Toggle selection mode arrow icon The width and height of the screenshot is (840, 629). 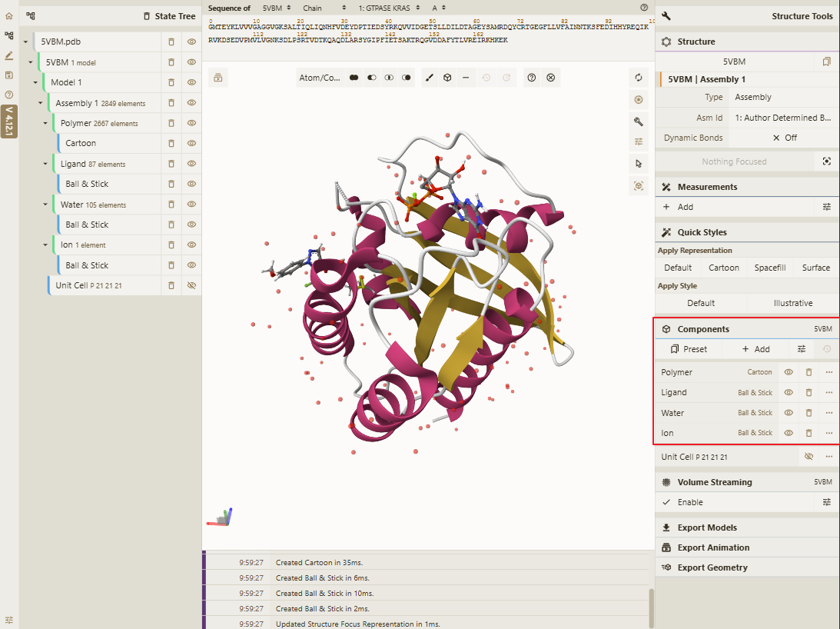(639, 164)
